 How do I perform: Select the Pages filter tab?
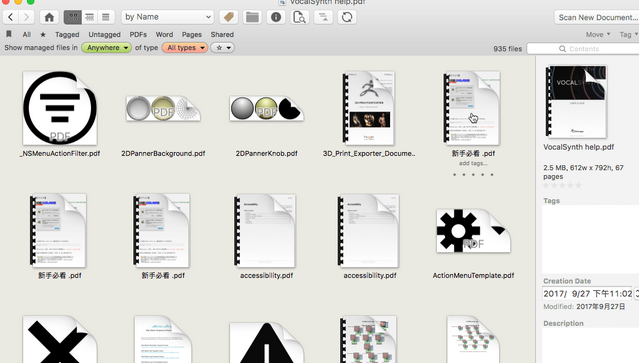coord(192,35)
